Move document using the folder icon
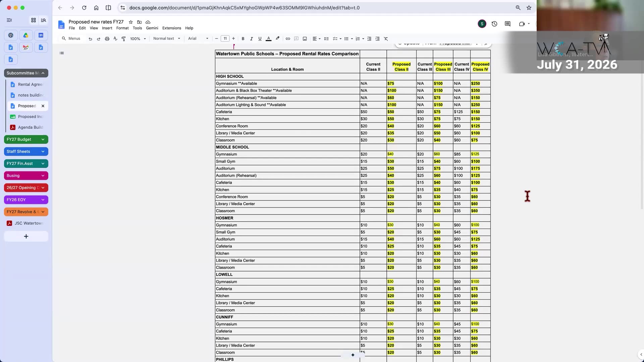This screenshot has width=644, height=362. coord(139,22)
